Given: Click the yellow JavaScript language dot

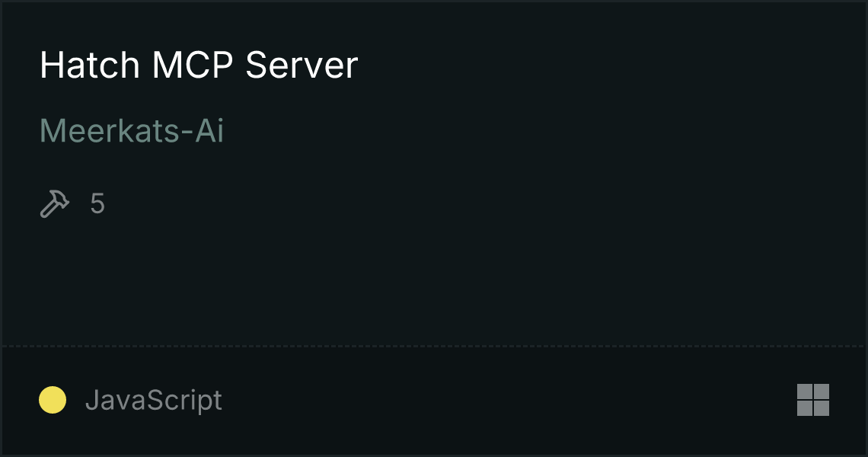Looking at the screenshot, I should [53, 400].
